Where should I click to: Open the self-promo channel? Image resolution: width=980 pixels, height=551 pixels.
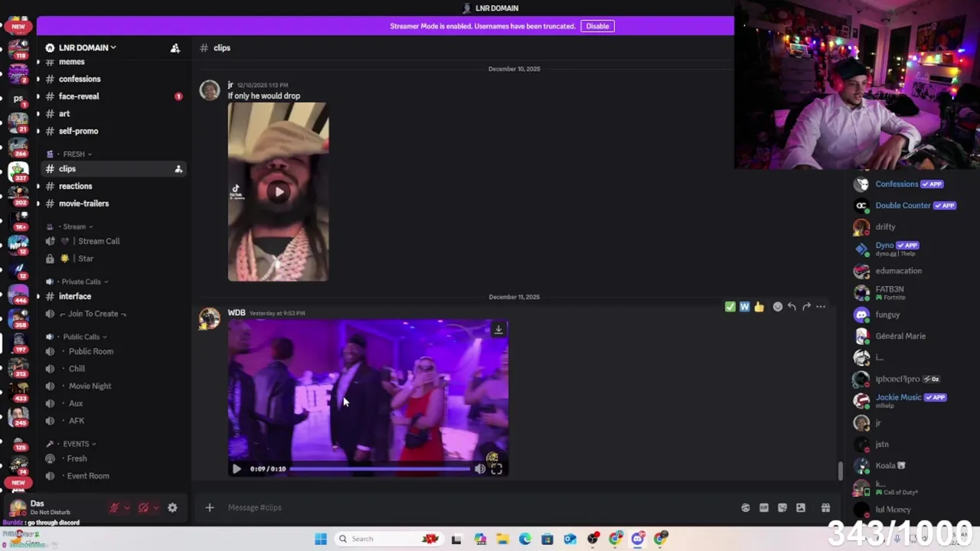[78, 131]
